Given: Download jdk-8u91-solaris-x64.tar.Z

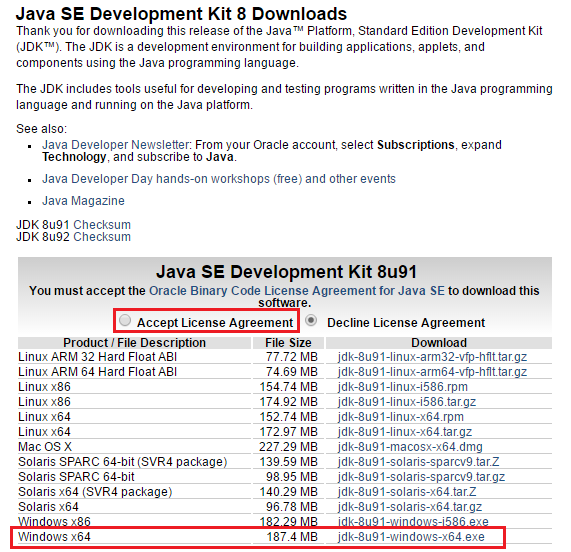Looking at the screenshot, I should (407, 492).
